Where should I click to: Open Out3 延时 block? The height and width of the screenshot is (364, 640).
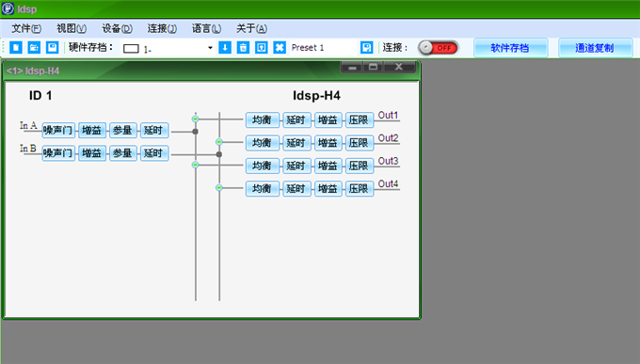pos(296,166)
